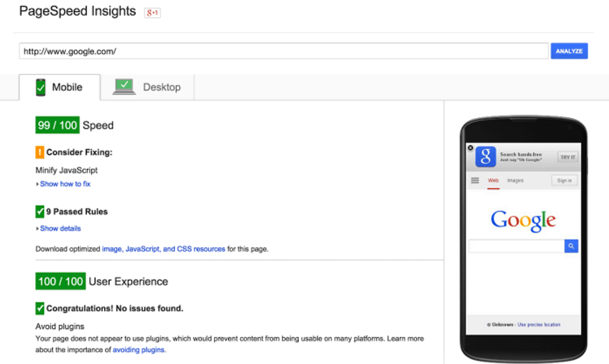Click the green checkmark beside Congratulations
Image resolution: width=609 pixels, height=364 pixels.
click(39, 309)
